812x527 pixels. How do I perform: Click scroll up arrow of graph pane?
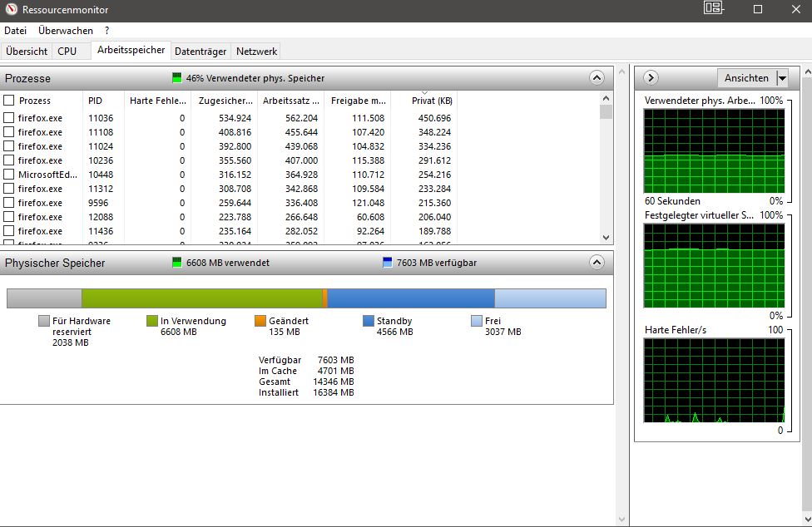[x=807, y=71]
